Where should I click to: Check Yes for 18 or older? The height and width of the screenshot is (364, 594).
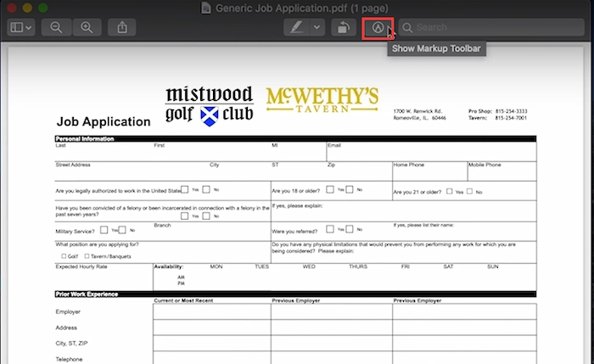tap(330, 189)
